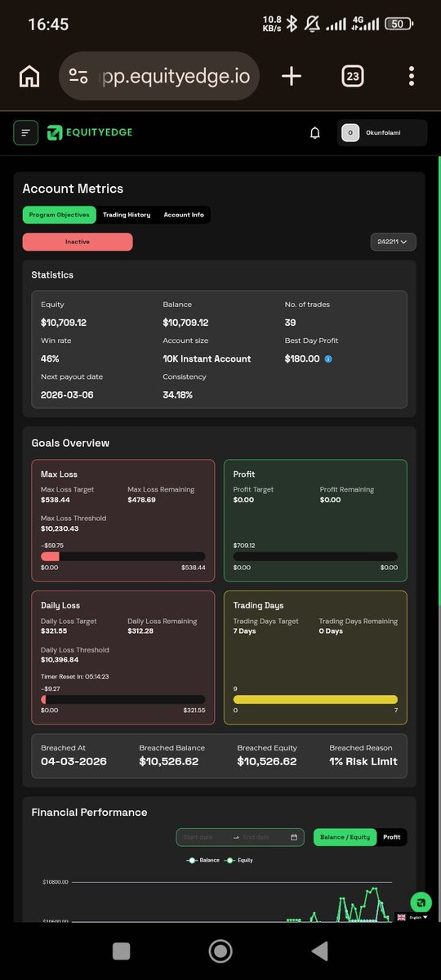Tap the Android back triangle button

click(319, 951)
